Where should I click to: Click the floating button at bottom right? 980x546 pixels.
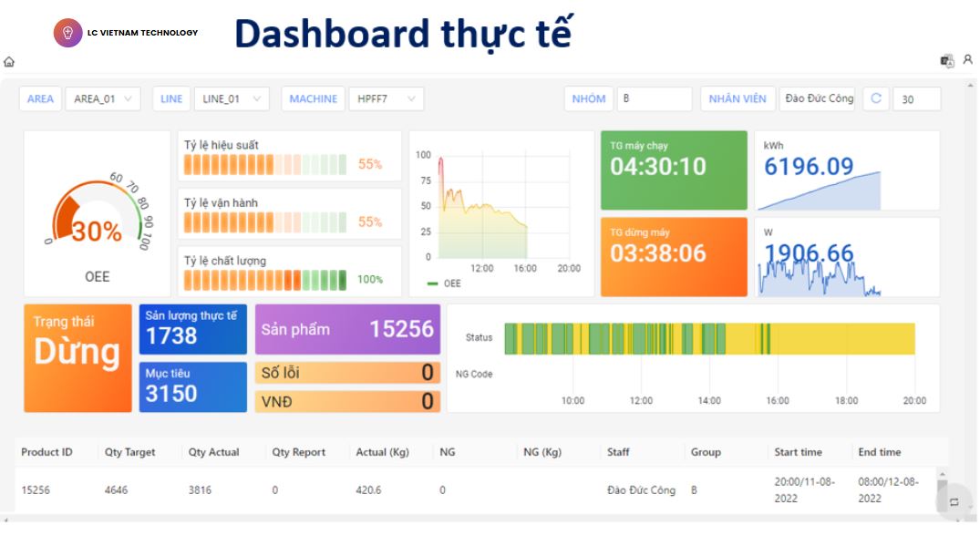[x=954, y=502]
